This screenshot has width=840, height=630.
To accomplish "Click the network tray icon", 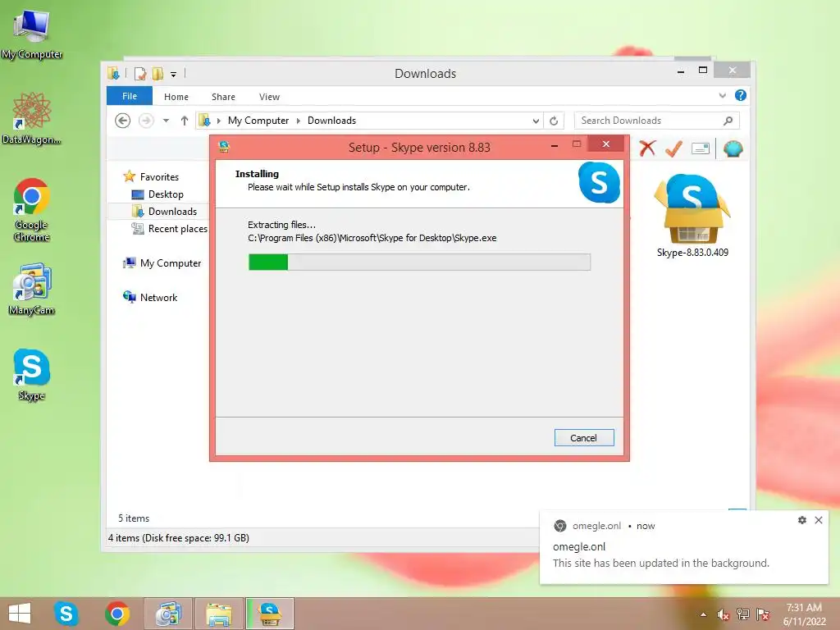I will click(743, 614).
